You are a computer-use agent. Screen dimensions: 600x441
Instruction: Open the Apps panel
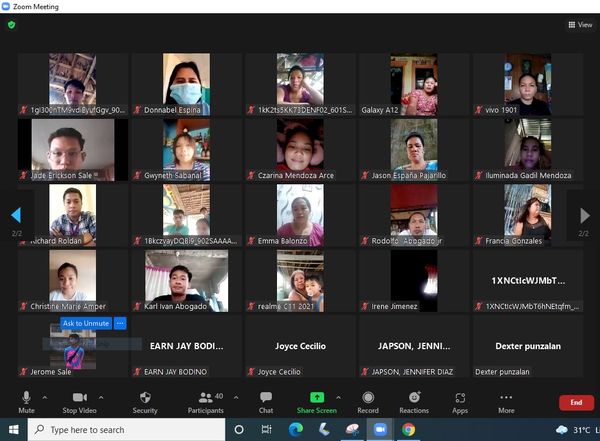coord(460,401)
